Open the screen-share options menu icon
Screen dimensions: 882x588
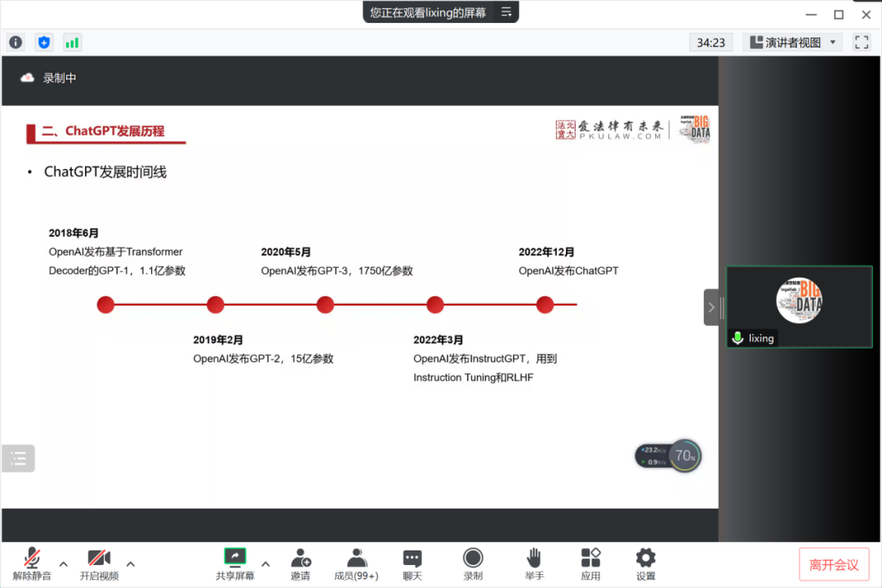click(506, 11)
